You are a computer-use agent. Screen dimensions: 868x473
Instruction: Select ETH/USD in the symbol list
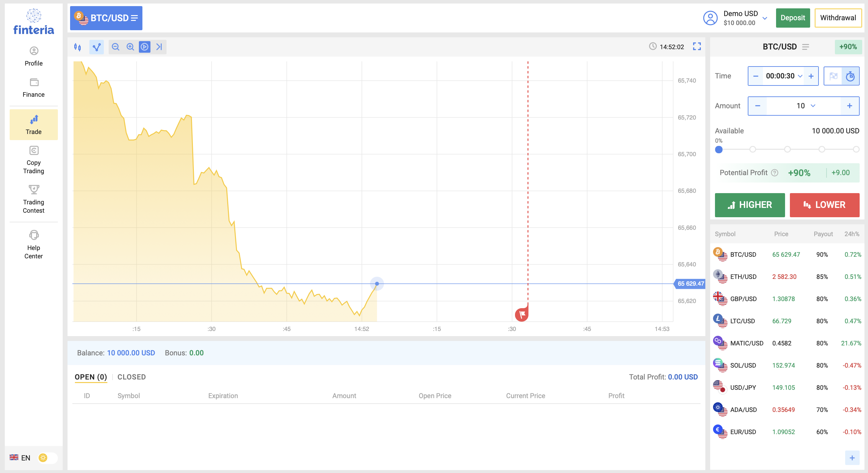tap(743, 277)
